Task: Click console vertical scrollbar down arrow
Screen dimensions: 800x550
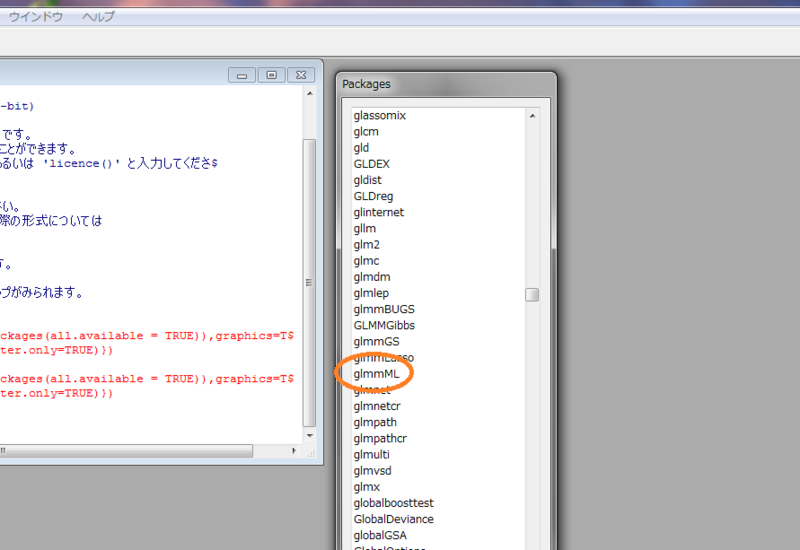Action: click(310, 436)
